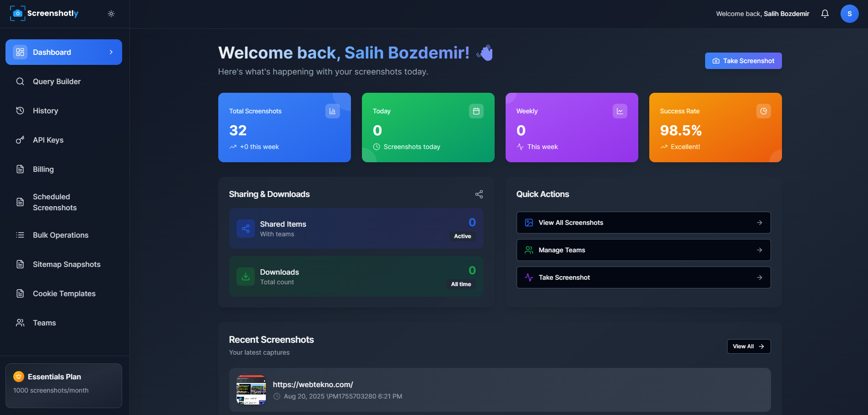Click the Essentials Plan crown icon

(19, 377)
